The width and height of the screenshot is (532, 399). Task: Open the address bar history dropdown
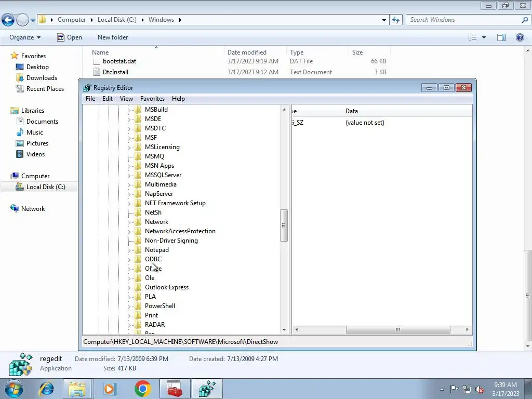tap(384, 20)
